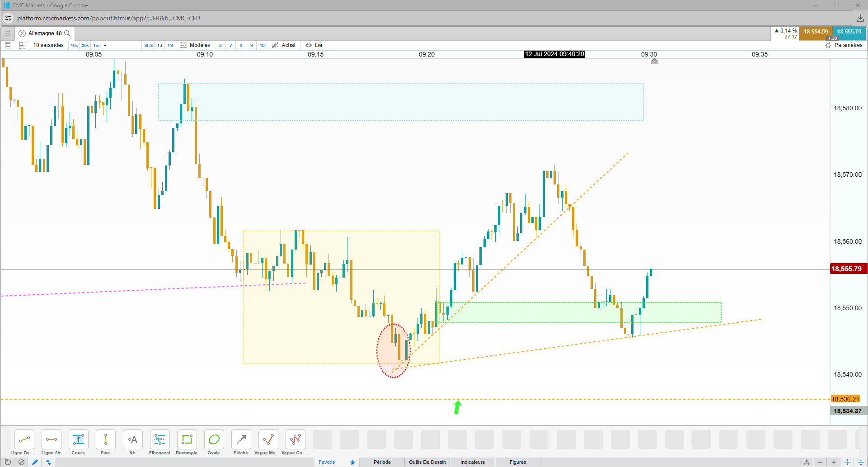Toggle the blue pencil draw mode
This screenshot has height=467, width=868.
35,462
